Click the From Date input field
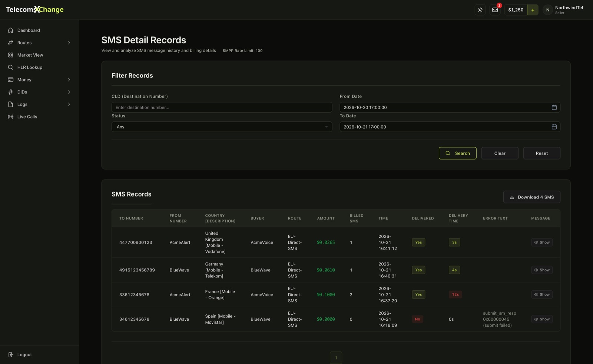This screenshot has width=593, height=364. (x=450, y=107)
